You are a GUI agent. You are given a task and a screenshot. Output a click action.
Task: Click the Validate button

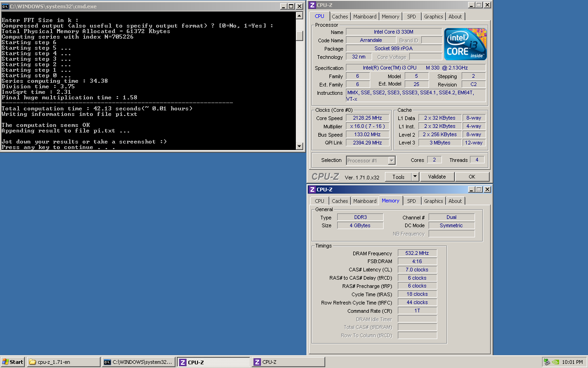tap(437, 177)
